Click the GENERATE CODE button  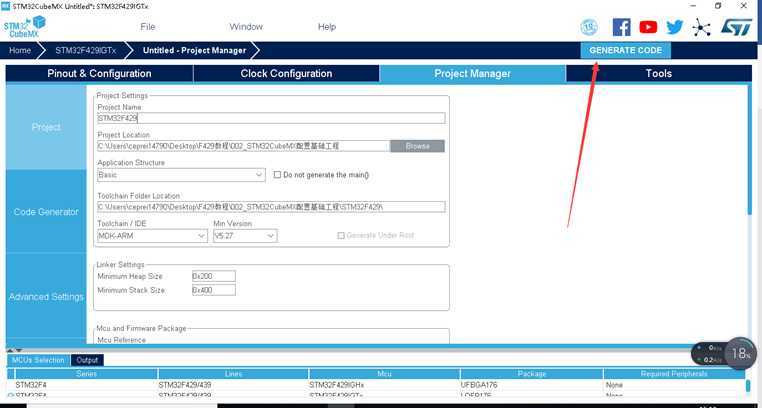(x=625, y=51)
